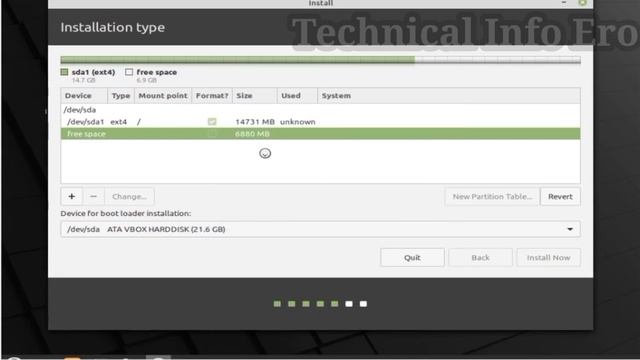Click the 6880 MB size value
This screenshot has width=640, height=360.
tap(252, 134)
